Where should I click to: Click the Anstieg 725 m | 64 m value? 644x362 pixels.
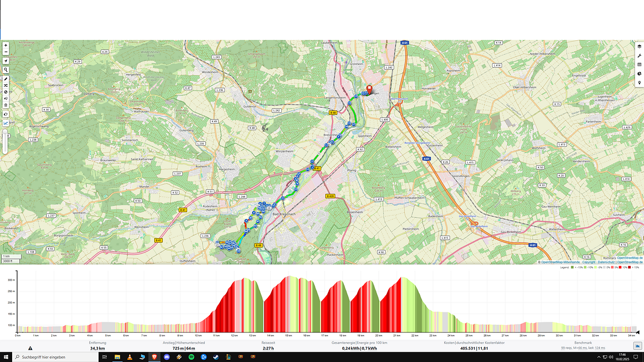point(184,348)
